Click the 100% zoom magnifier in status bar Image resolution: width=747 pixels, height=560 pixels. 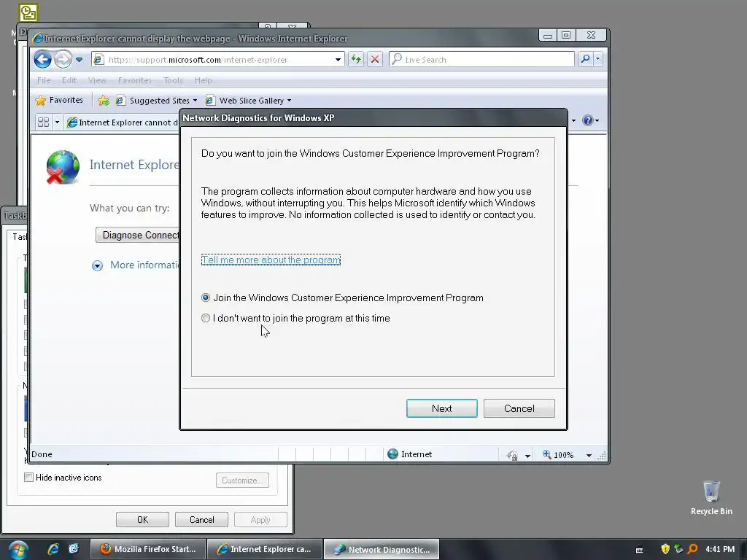point(547,455)
